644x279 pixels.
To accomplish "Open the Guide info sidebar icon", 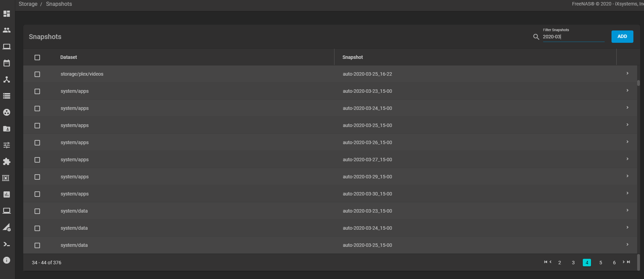I will point(6,260).
